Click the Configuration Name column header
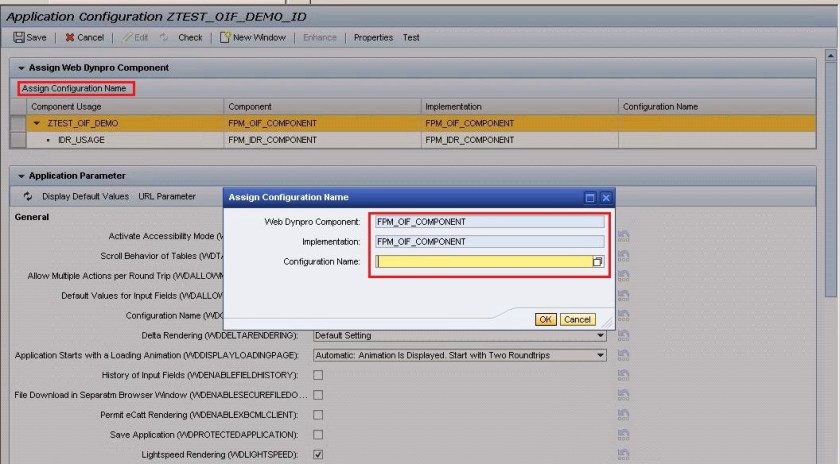The height and width of the screenshot is (464, 840). pyautogui.click(x=660, y=107)
